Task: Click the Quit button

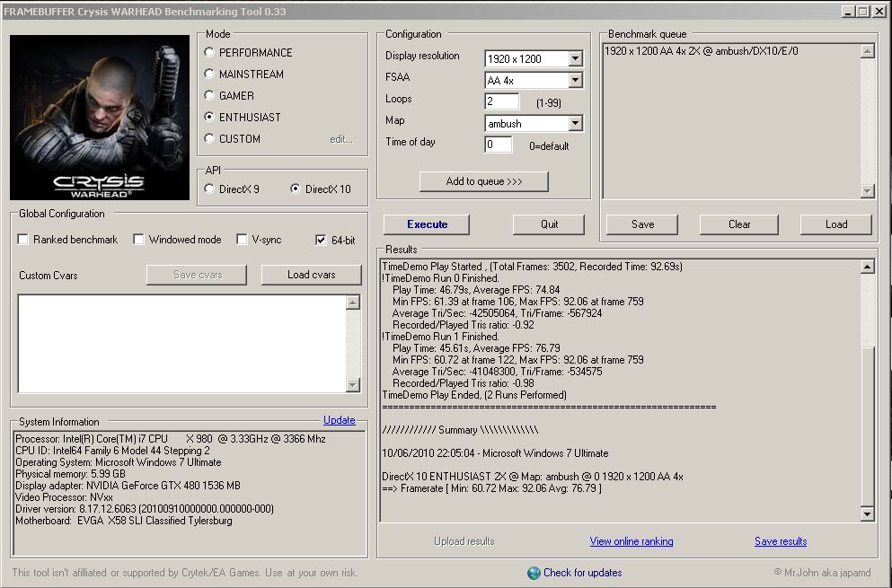Action: point(549,224)
